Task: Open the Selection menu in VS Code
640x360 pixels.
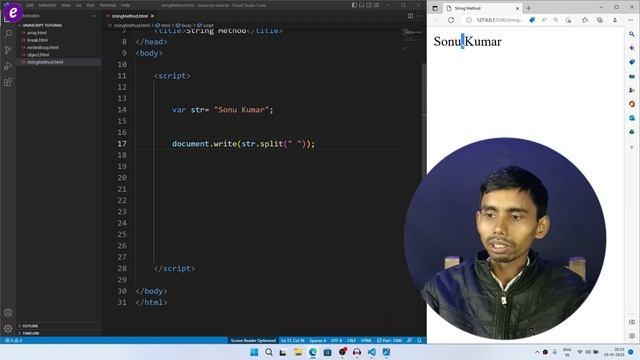Action: 47,5
